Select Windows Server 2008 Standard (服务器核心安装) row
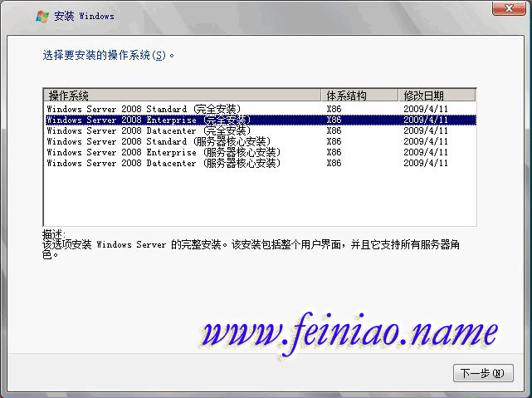 (261, 141)
